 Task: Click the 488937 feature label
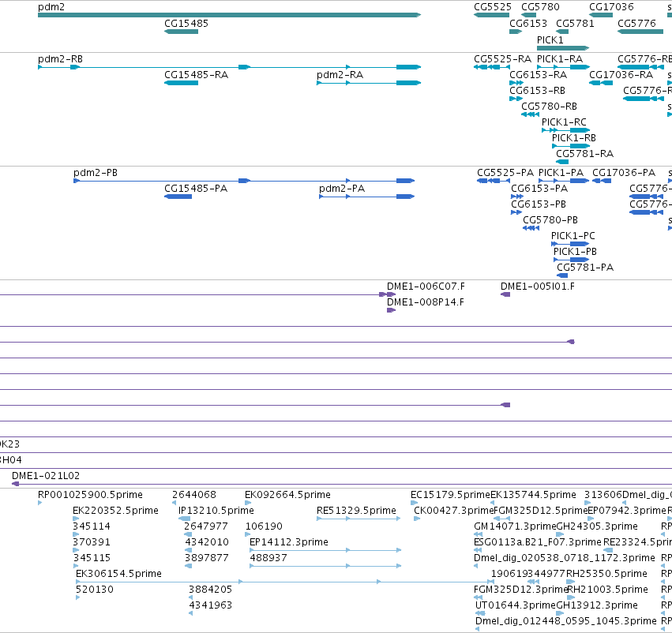click(x=268, y=558)
